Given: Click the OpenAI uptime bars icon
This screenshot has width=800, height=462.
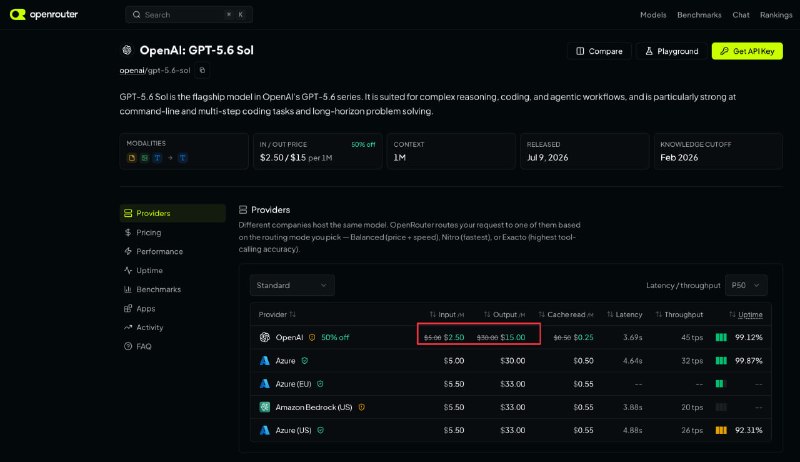Looking at the screenshot, I should (x=721, y=337).
